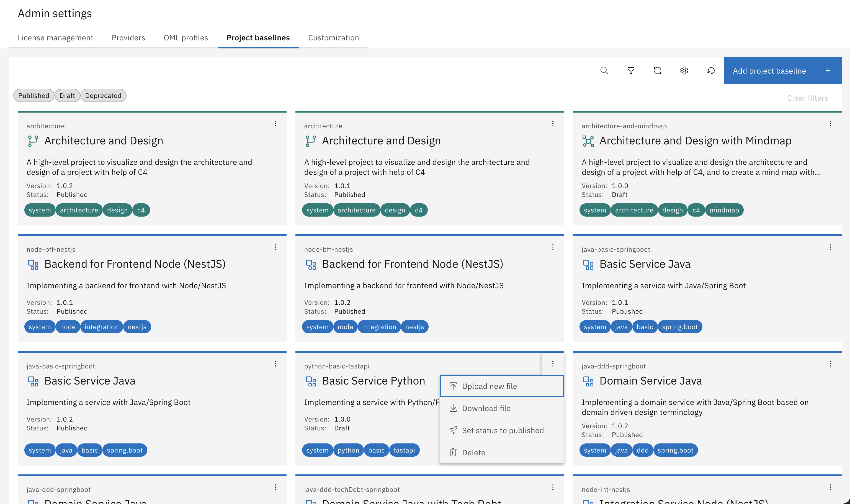The width and height of the screenshot is (850, 504).
Task: Click fastapi tag on Basic Service Python
Action: (x=404, y=450)
